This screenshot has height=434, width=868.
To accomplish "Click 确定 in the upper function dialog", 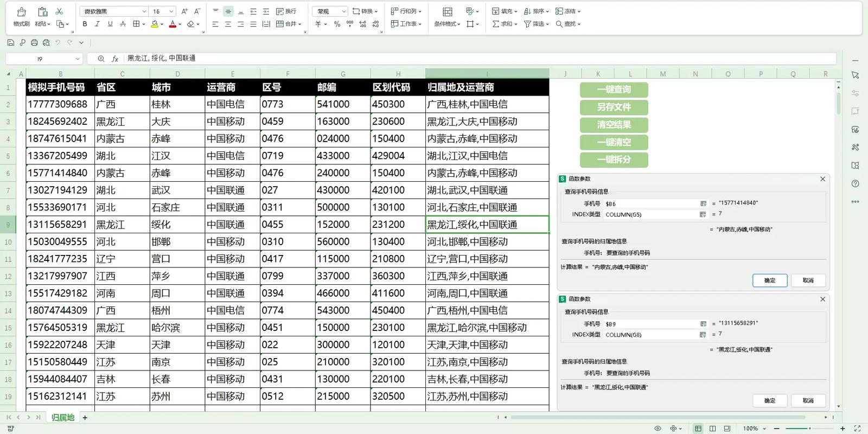I will (770, 280).
